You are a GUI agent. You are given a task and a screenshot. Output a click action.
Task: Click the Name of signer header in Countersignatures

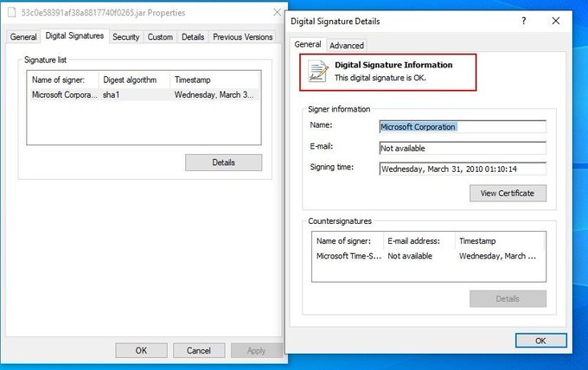pos(348,241)
